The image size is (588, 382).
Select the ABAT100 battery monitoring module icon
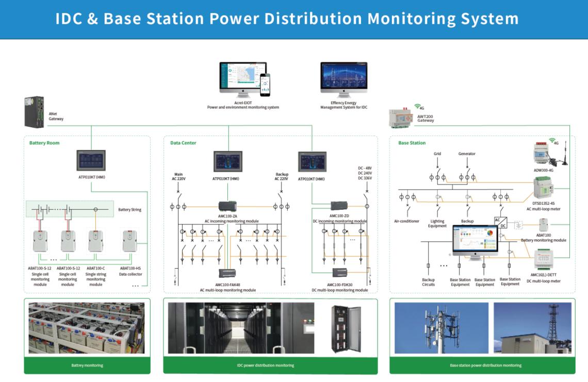(543, 225)
